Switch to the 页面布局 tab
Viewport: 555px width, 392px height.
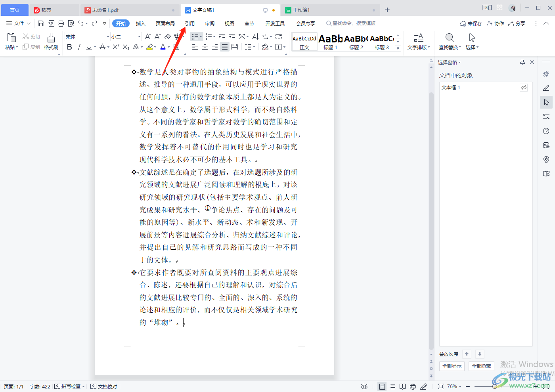(x=165, y=23)
